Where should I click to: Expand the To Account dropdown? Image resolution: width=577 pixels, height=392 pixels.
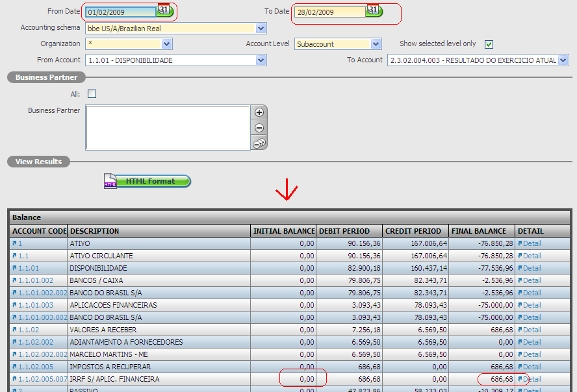tap(563, 60)
